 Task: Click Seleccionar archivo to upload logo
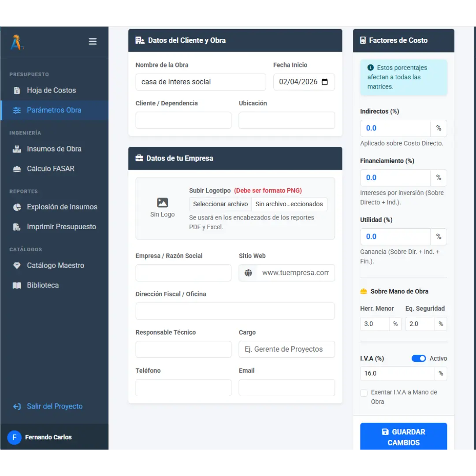point(220,204)
